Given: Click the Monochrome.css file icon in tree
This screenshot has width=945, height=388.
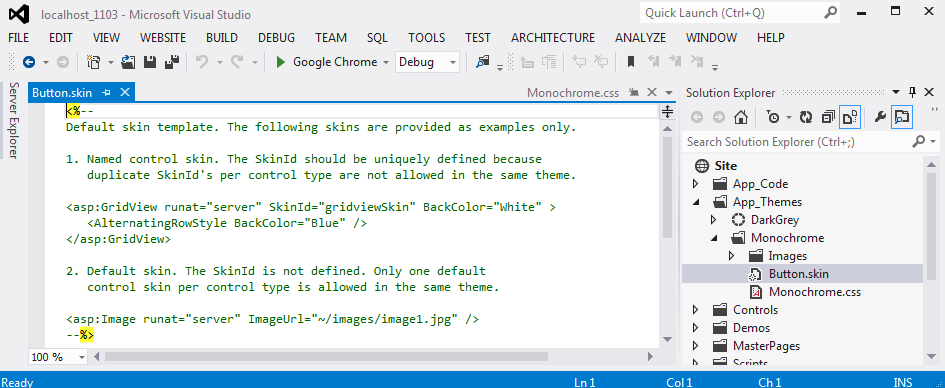Looking at the screenshot, I should [x=756, y=292].
